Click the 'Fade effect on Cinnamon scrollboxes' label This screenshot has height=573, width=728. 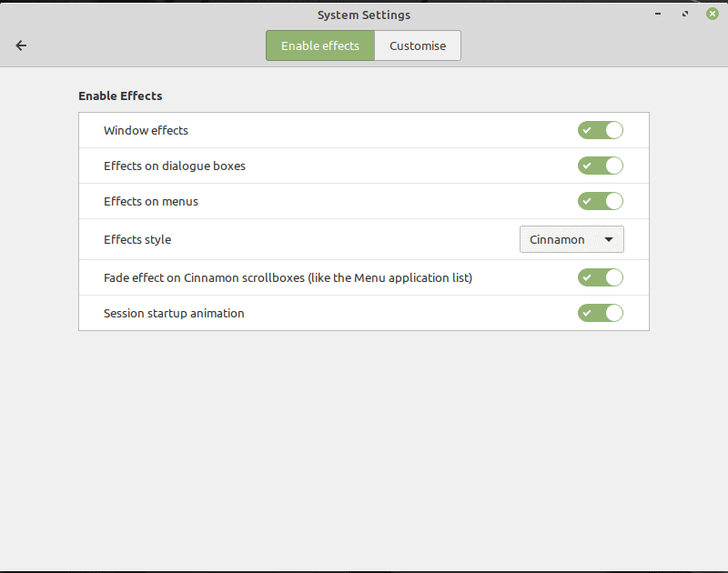[x=288, y=277]
